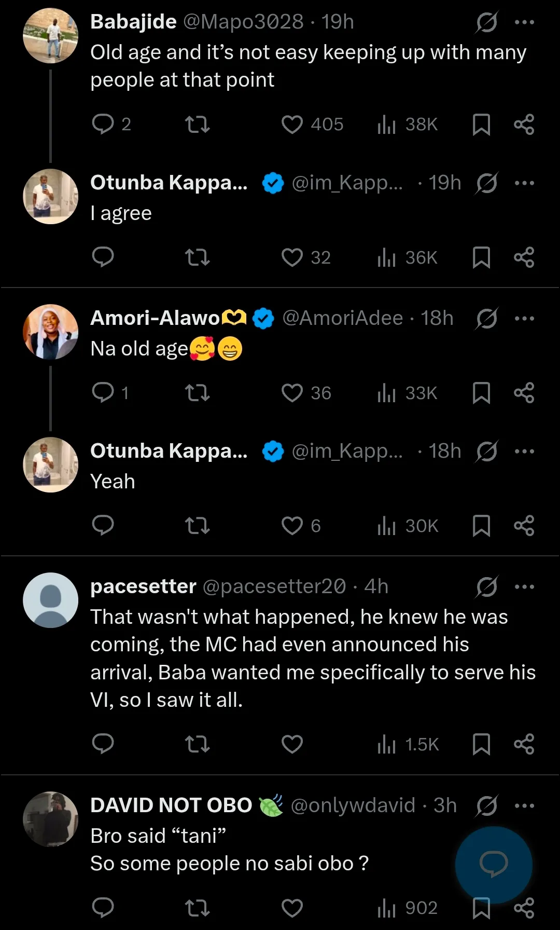Viewport: 560px width, 930px height.
Task: Open Babajide's profile picture
Action: pyautogui.click(x=51, y=36)
